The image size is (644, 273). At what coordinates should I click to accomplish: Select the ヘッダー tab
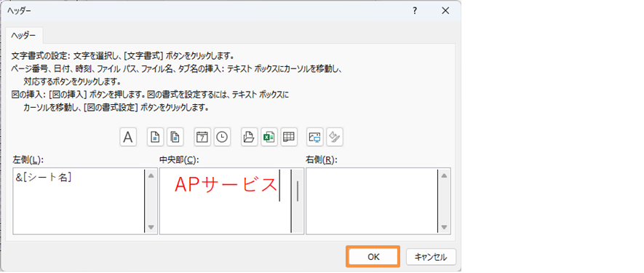pos(24,36)
